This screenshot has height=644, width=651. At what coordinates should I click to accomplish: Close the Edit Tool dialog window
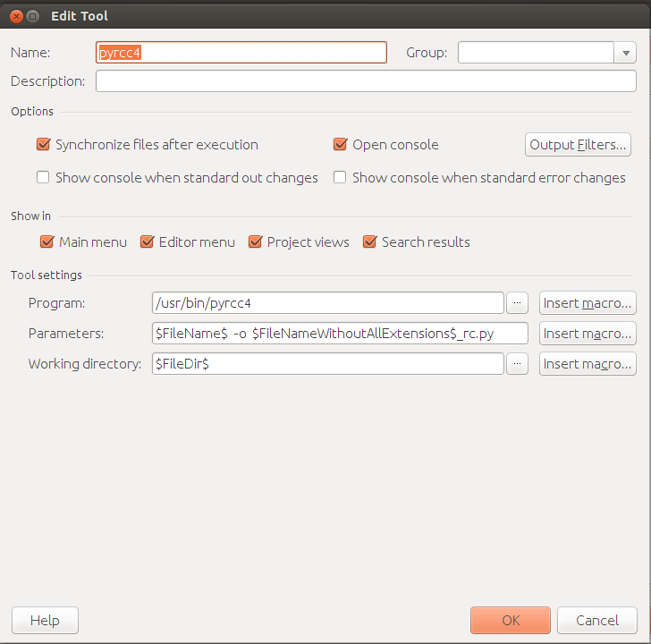coord(13,15)
